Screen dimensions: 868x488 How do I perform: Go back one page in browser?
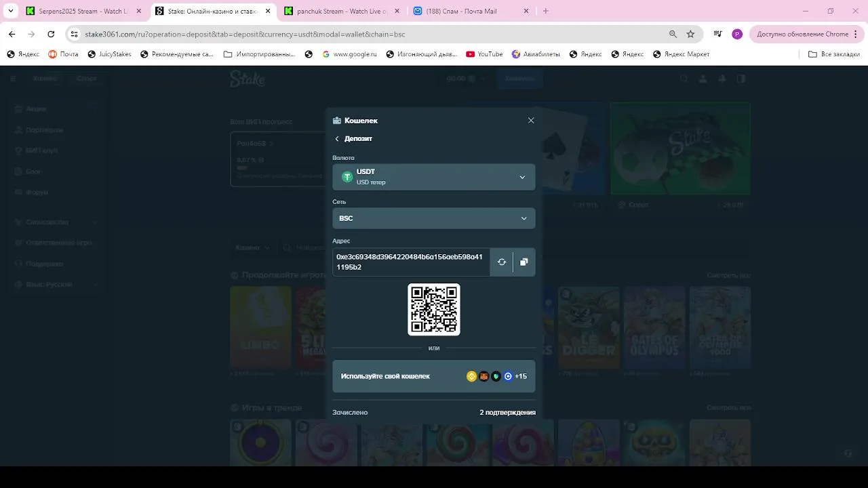pos(12,34)
